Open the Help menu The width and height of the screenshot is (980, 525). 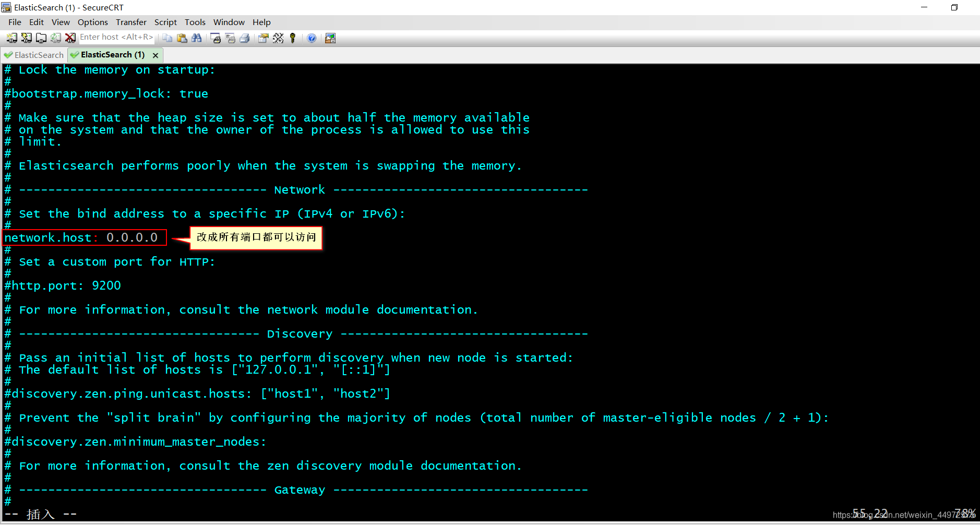coord(261,22)
